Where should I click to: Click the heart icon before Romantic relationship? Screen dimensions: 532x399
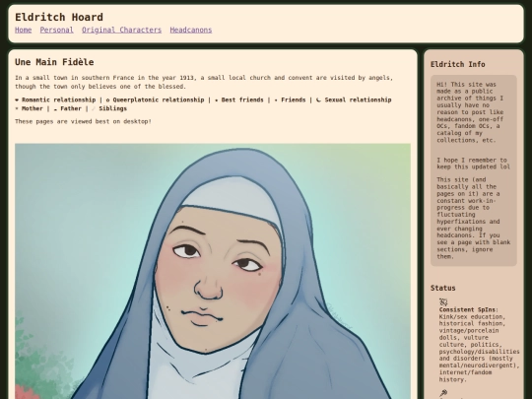pos(17,100)
